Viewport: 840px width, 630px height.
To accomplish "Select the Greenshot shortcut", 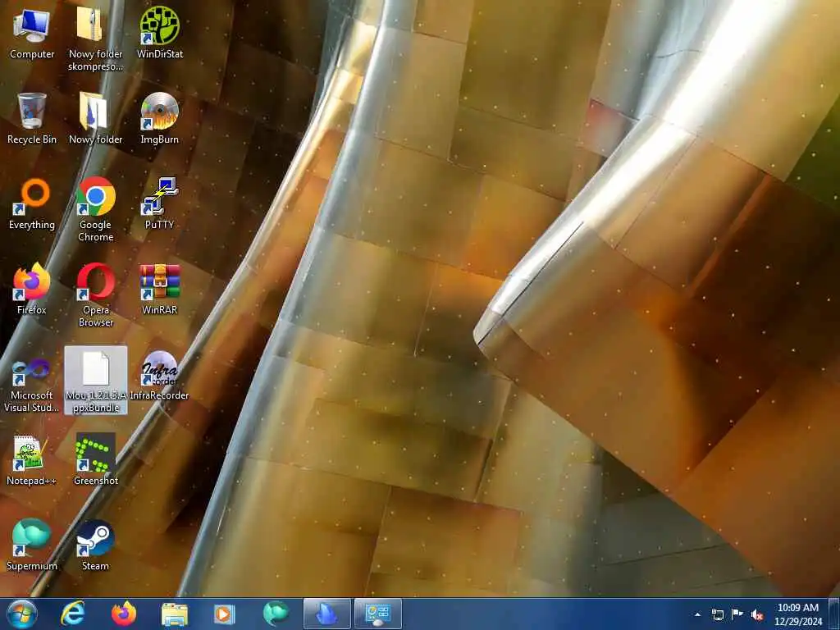I will 95,460.
